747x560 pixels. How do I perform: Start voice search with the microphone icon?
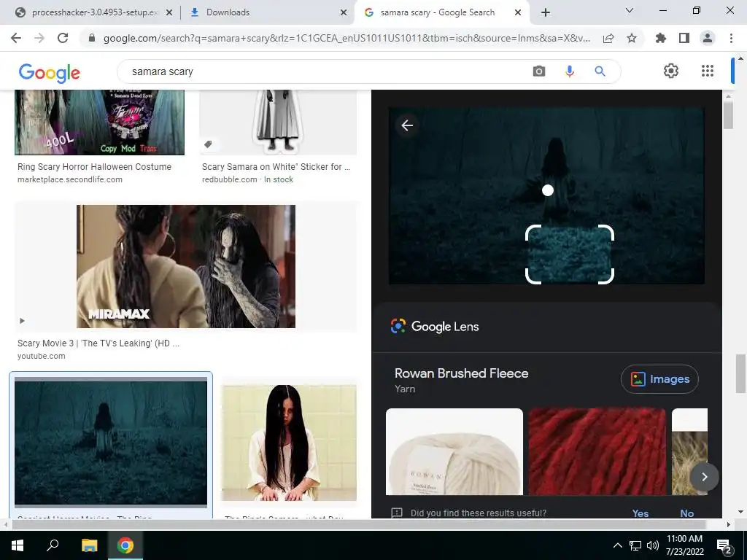tap(569, 71)
